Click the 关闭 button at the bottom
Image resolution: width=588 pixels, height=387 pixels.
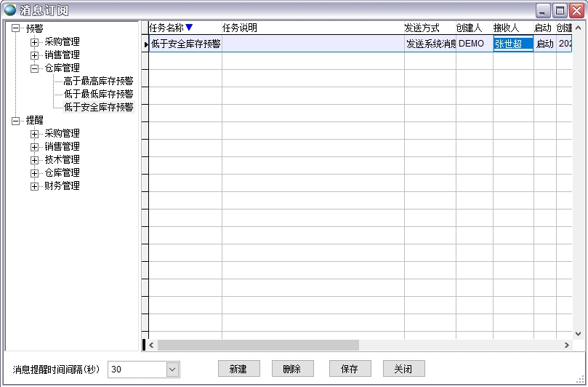(x=403, y=369)
